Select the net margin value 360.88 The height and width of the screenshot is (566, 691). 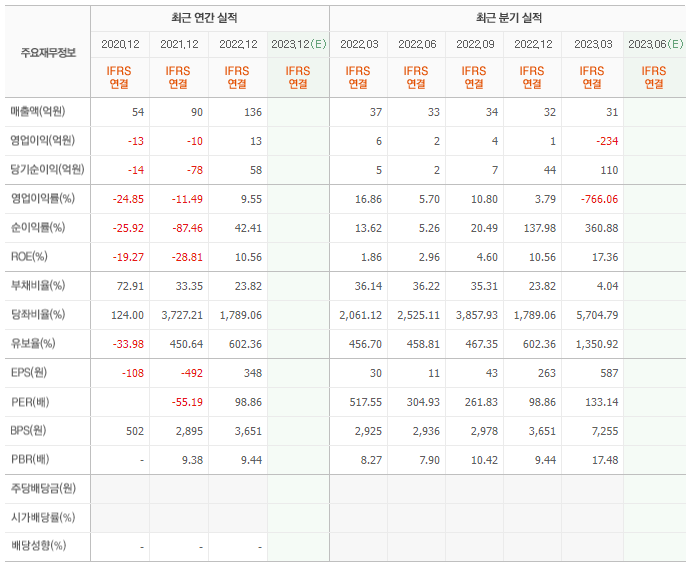coord(602,228)
